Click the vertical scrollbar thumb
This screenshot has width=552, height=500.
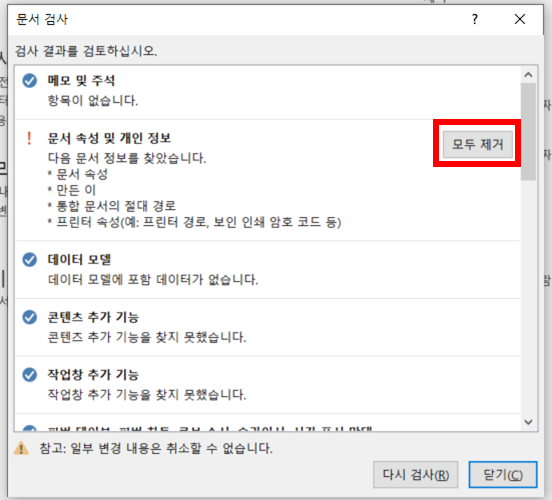pyautogui.click(x=528, y=132)
